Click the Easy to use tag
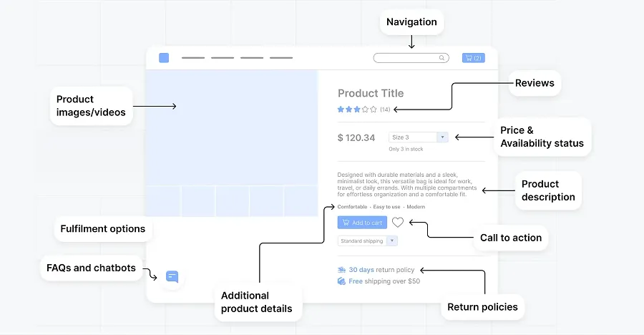 (386, 207)
